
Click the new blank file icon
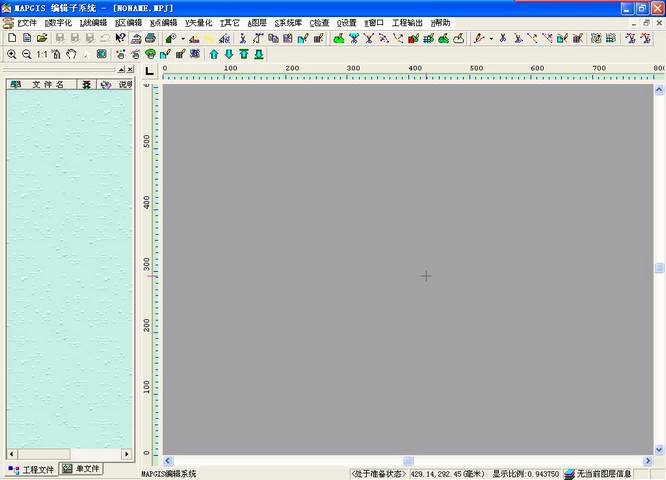click(12, 38)
